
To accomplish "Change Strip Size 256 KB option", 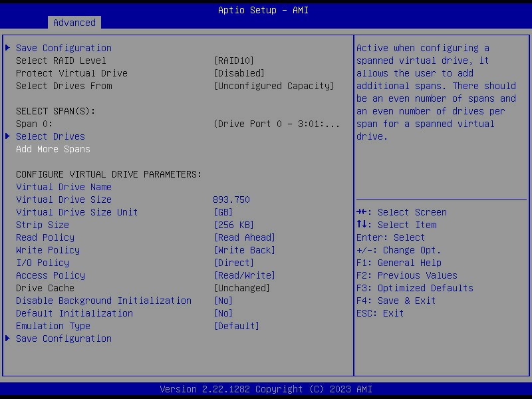I will [x=234, y=225].
